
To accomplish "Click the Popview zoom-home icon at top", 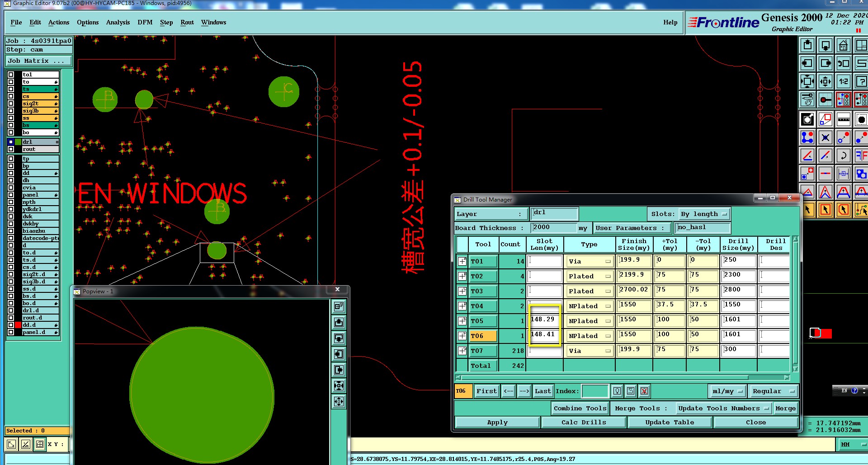I will [x=339, y=306].
